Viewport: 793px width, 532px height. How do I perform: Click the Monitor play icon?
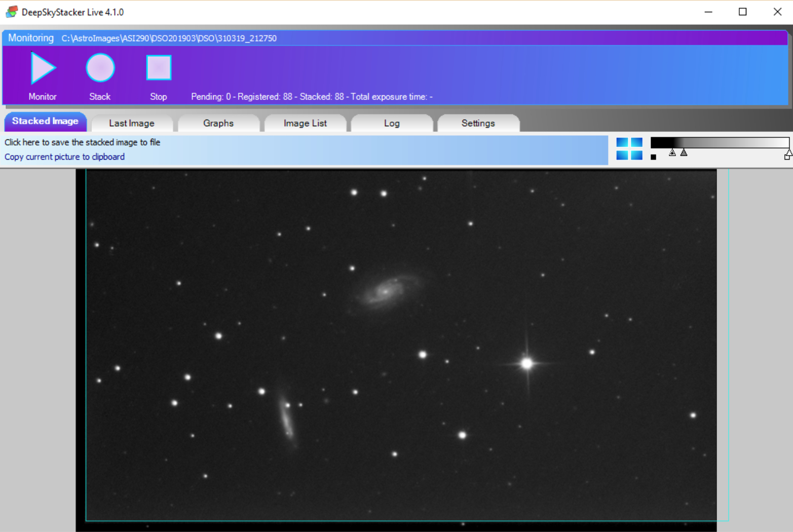(x=43, y=68)
